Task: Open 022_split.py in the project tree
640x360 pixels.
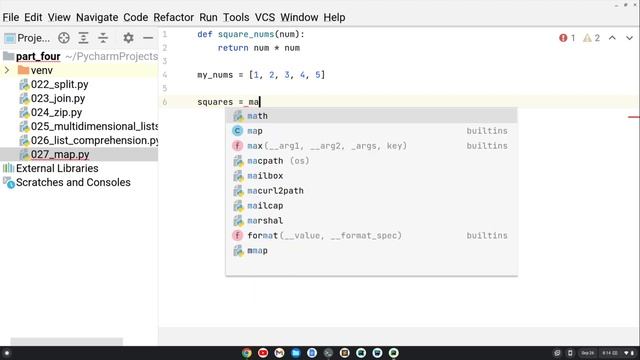Action: coord(60,84)
